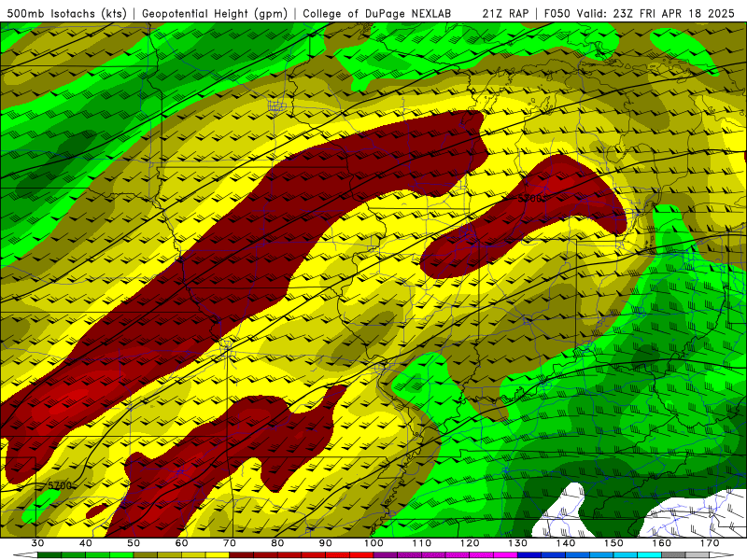Image resolution: width=747 pixels, height=560 pixels.
Task: Click the legend value 120
Action: coord(470,543)
